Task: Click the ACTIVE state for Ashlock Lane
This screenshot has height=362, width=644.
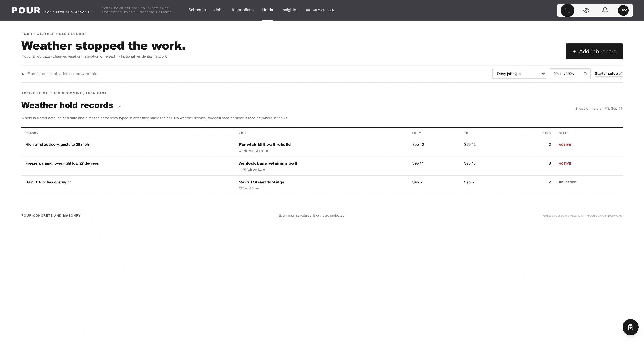Action: pyautogui.click(x=565, y=163)
